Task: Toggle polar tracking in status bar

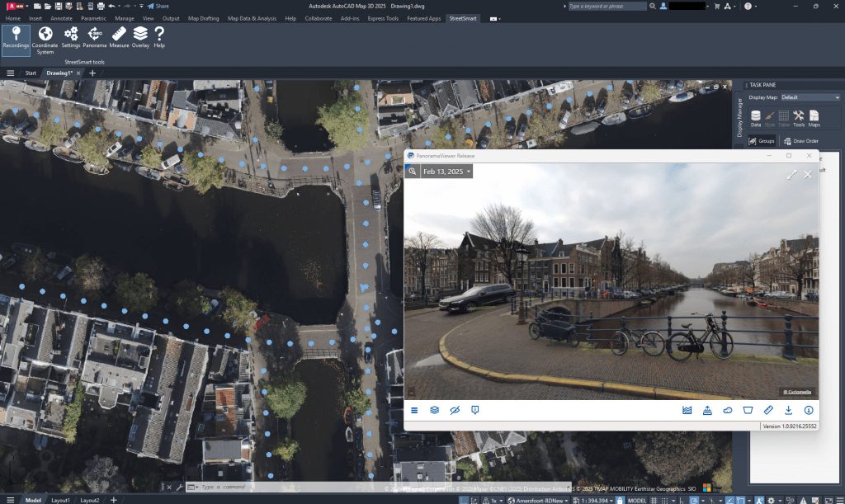Action: point(695,500)
